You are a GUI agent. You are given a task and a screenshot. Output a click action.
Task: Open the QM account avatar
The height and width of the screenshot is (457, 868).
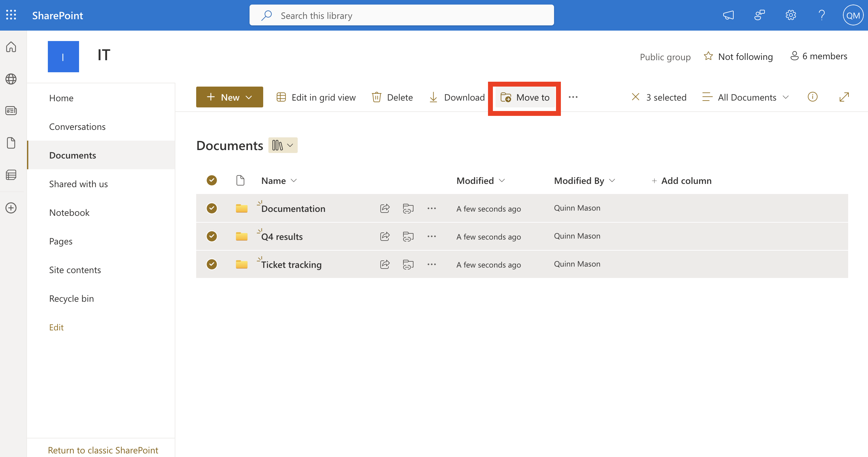tap(853, 15)
